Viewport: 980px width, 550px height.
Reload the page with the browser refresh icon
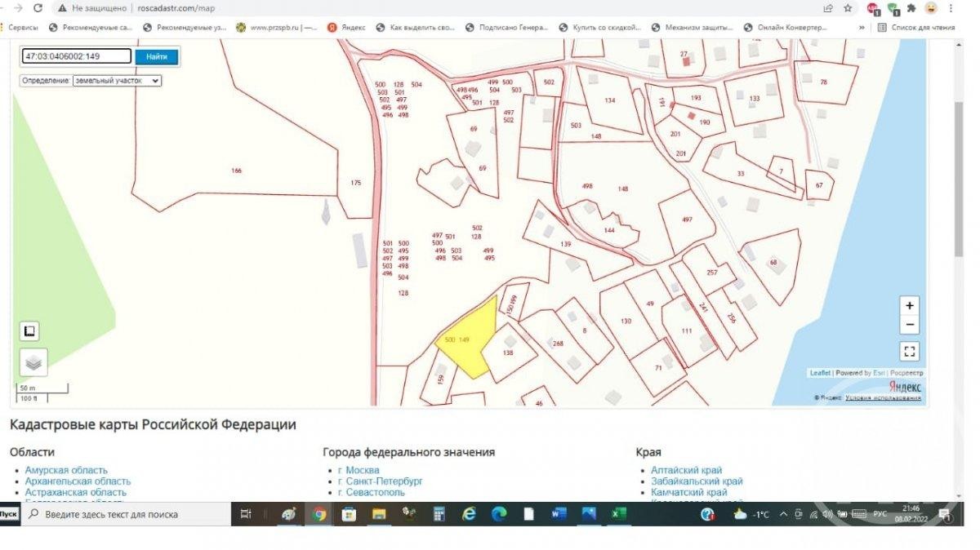[38, 7]
